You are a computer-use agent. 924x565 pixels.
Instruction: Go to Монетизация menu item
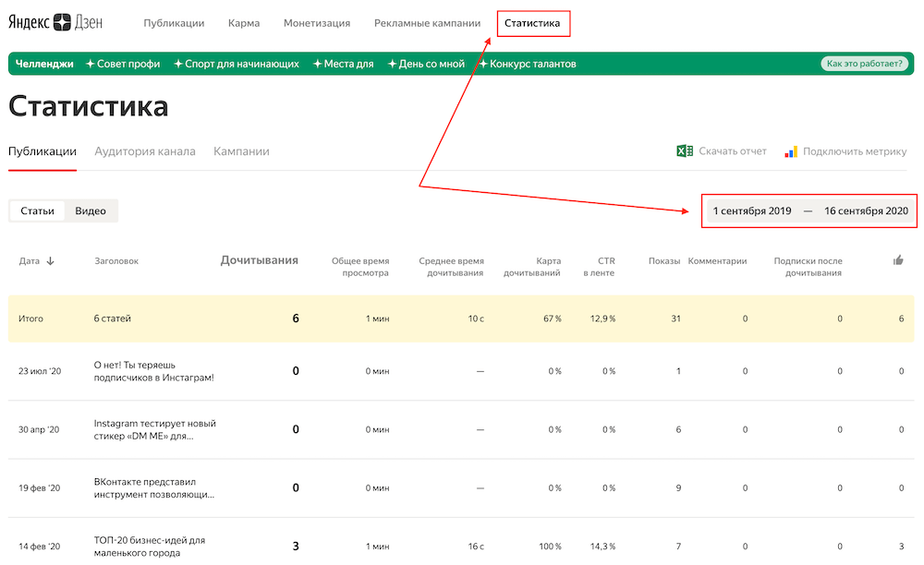tap(316, 23)
